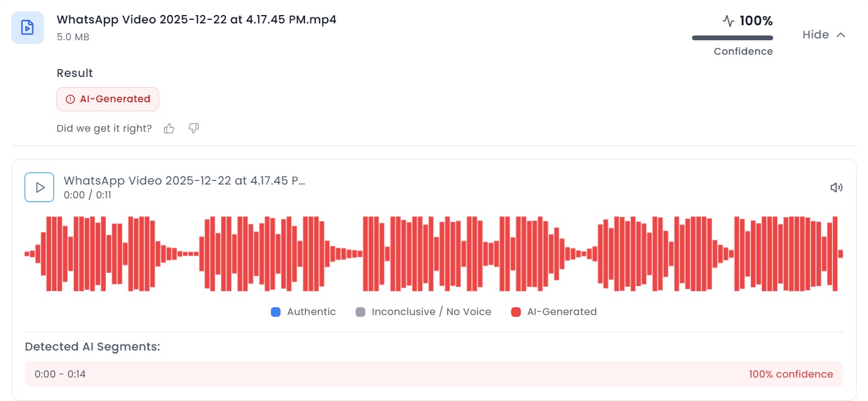Click the blue Authentic legend swatch
868x401 pixels.
point(276,312)
